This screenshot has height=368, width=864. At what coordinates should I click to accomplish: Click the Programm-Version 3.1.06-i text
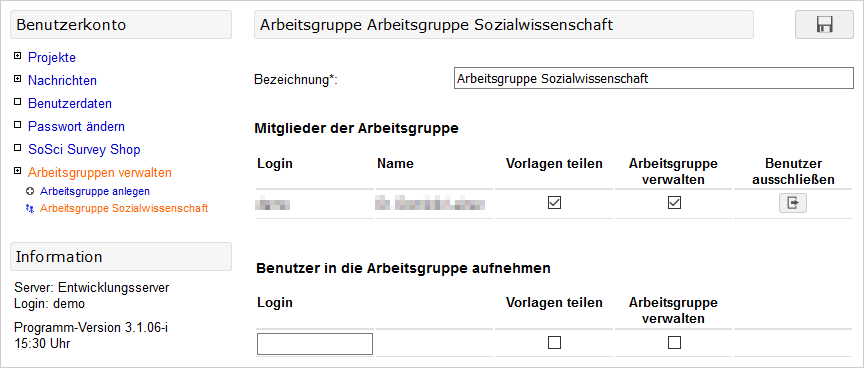click(x=91, y=328)
